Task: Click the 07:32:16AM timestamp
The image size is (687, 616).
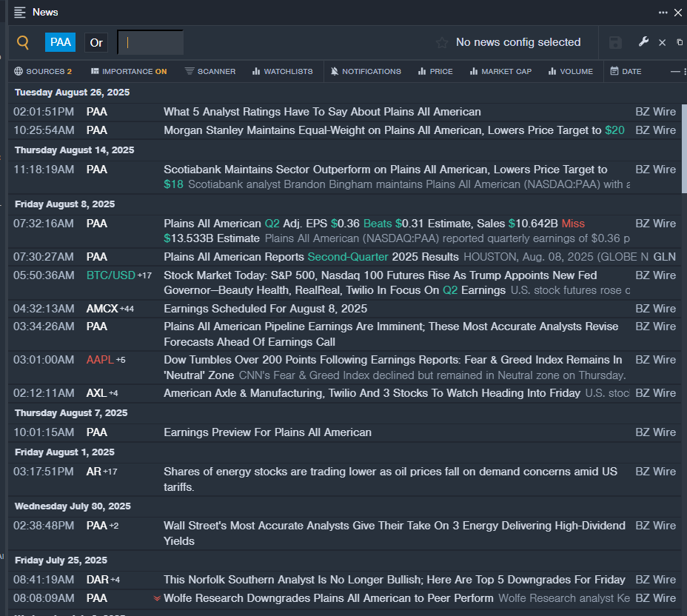Action: (x=44, y=224)
